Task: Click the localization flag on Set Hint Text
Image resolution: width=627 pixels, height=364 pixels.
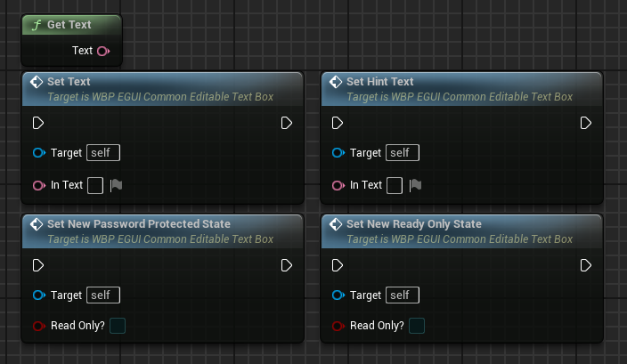Action: (x=415, y=185)
